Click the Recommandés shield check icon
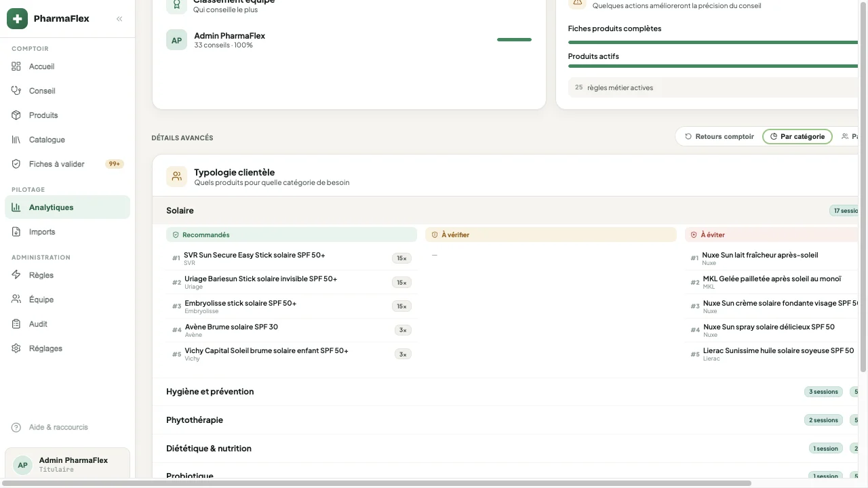This screenshot has height=488, width=868. 176,235
